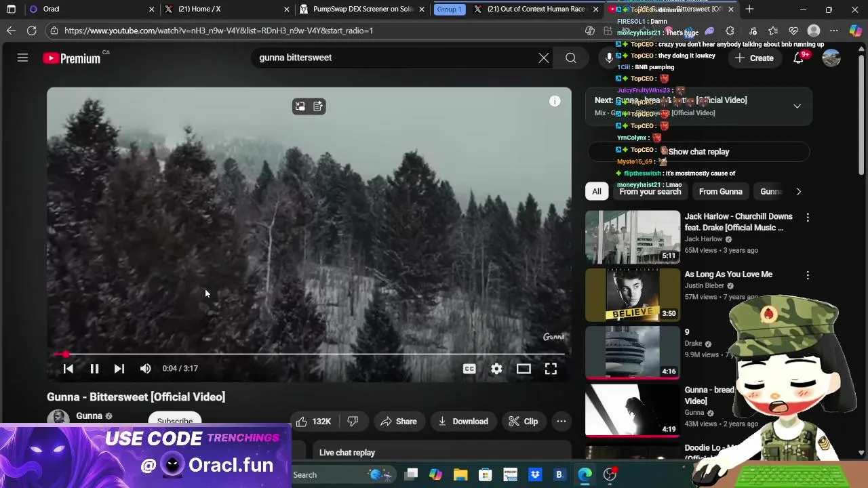
Task: Select the All filter chip
Action: point(597,192)
